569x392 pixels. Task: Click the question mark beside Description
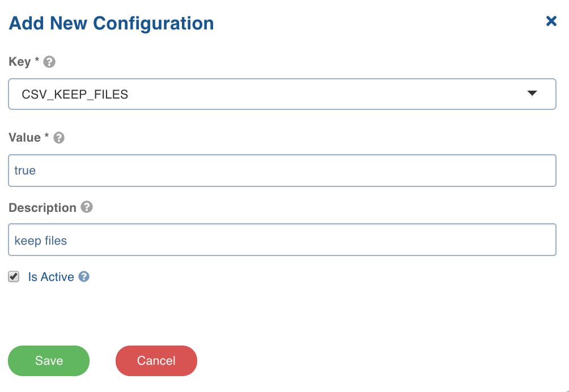(87, 207)
